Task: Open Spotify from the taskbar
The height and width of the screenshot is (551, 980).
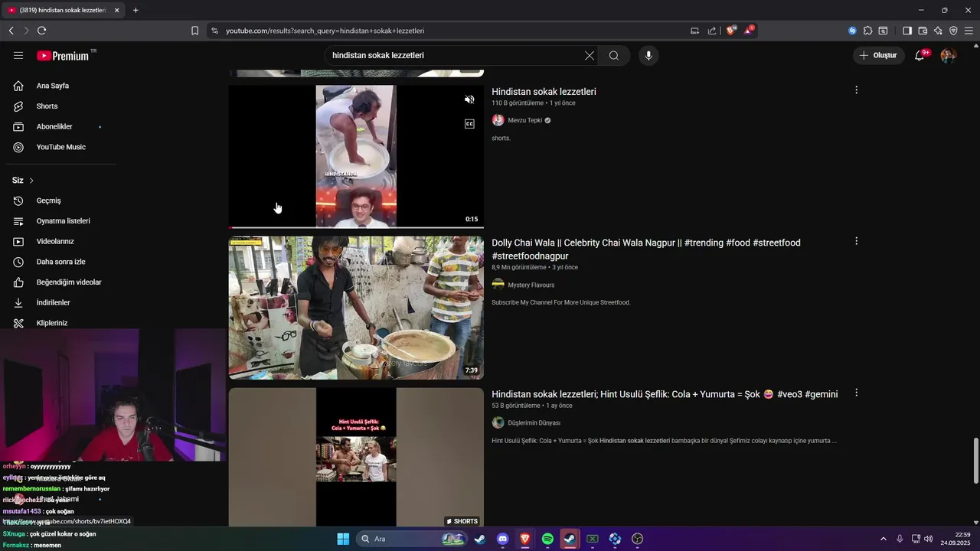Action: (x=547, y=539)
